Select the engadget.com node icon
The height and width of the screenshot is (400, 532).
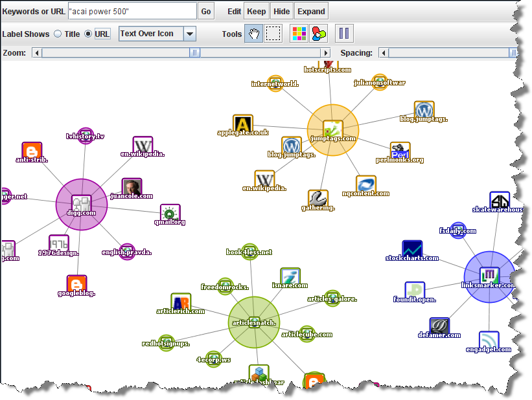coord(489,341)
